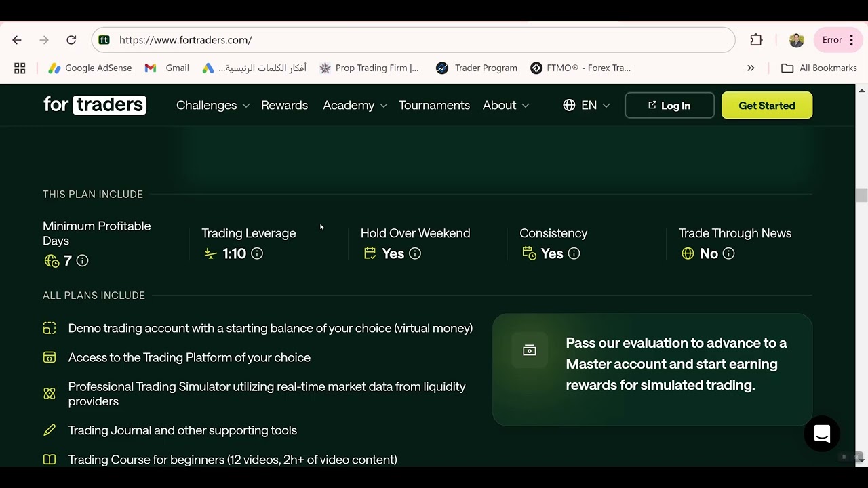The image size is (868, 488).
Task: Click the browser back arrow
Action: 17,40
